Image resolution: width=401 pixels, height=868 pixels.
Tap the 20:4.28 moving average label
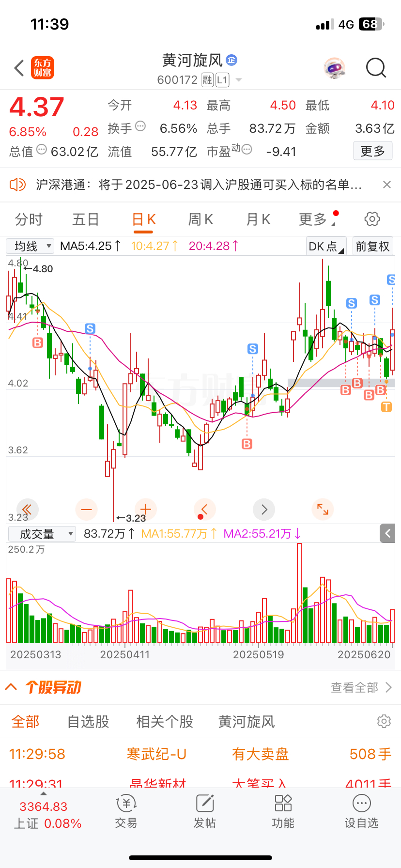(x=214, y=246)
